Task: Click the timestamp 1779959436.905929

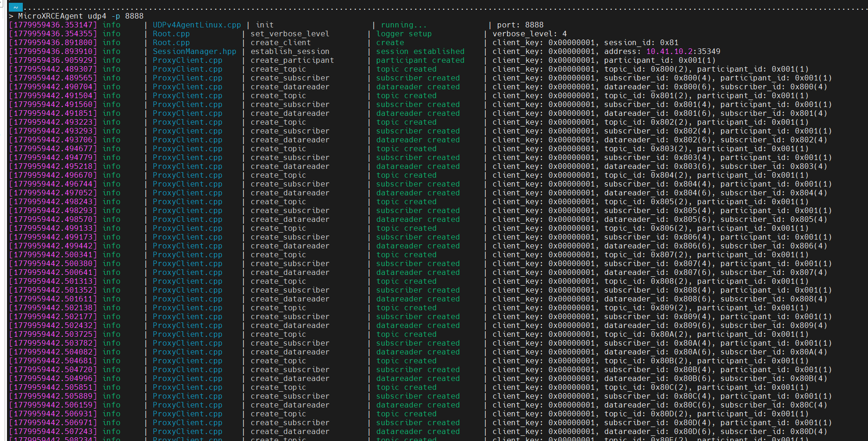Action: click(x=53, y=60)
